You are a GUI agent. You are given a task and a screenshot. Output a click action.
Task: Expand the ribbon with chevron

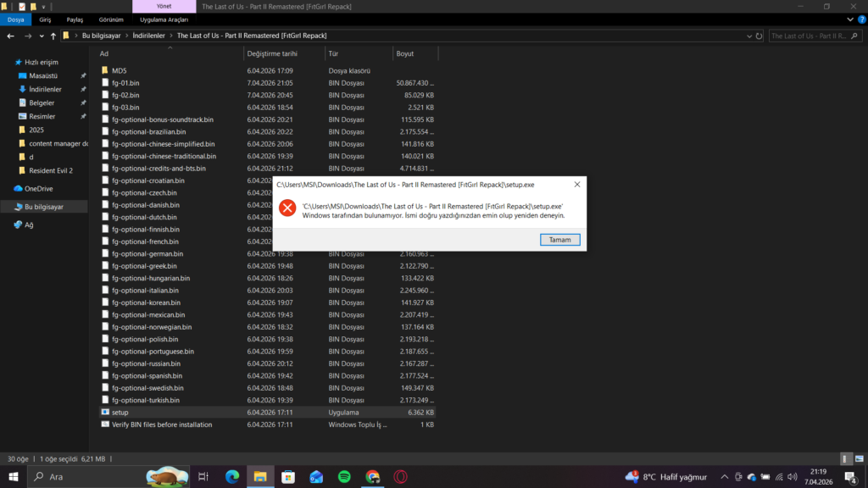pyautogui.click(x=850, y=19)
